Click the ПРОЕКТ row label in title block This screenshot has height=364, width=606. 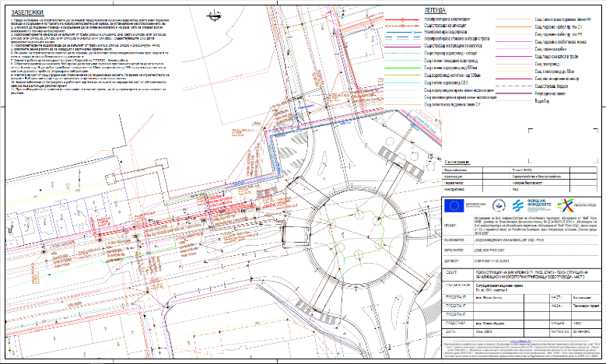(453, 224)
